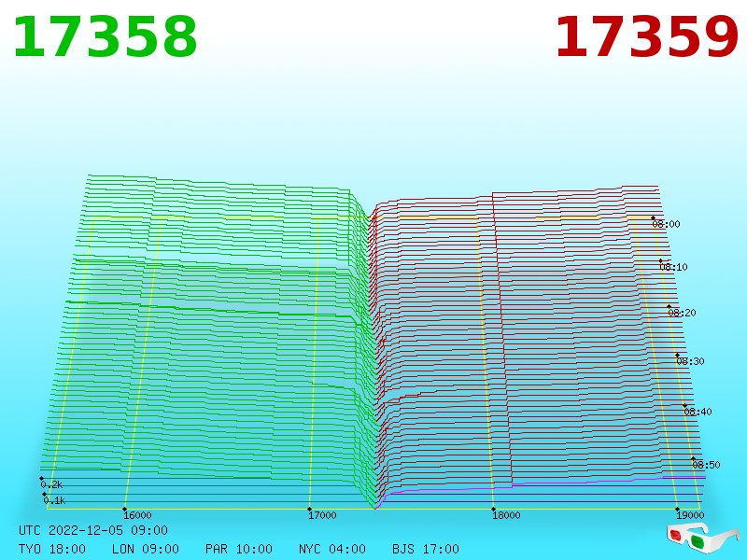Click the 08:00 time marker
The height and width of the screenshot is (560, 747).
pyautogui.click(x=666, y=224)
